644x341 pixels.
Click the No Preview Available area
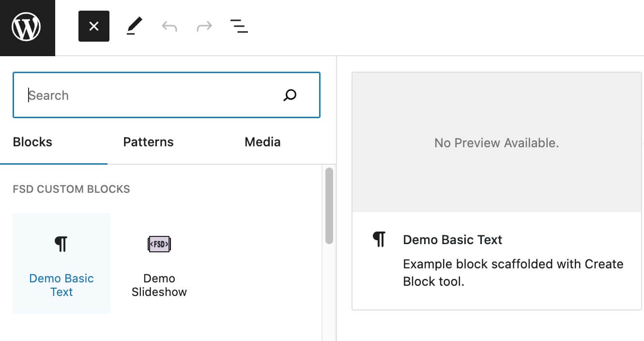pos(497,142)
